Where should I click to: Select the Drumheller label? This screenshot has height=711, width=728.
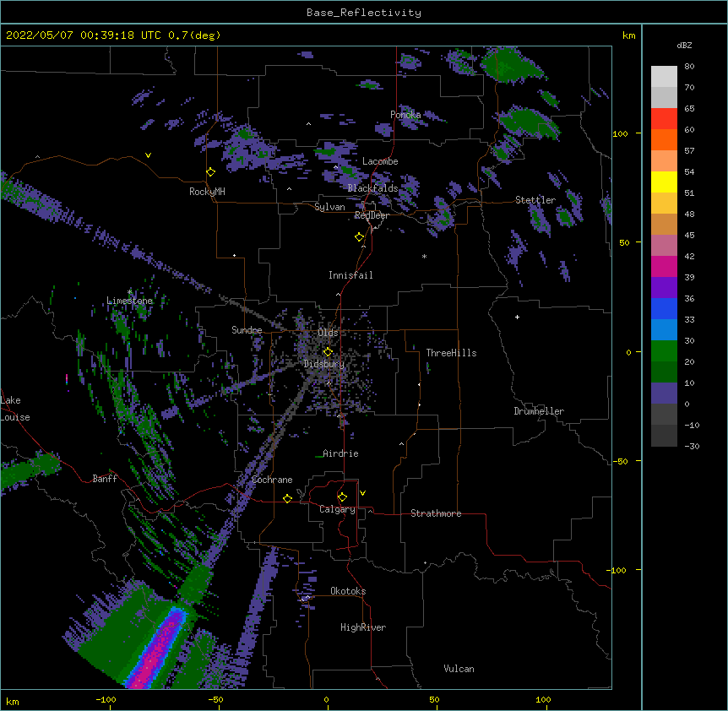(539, 411)
